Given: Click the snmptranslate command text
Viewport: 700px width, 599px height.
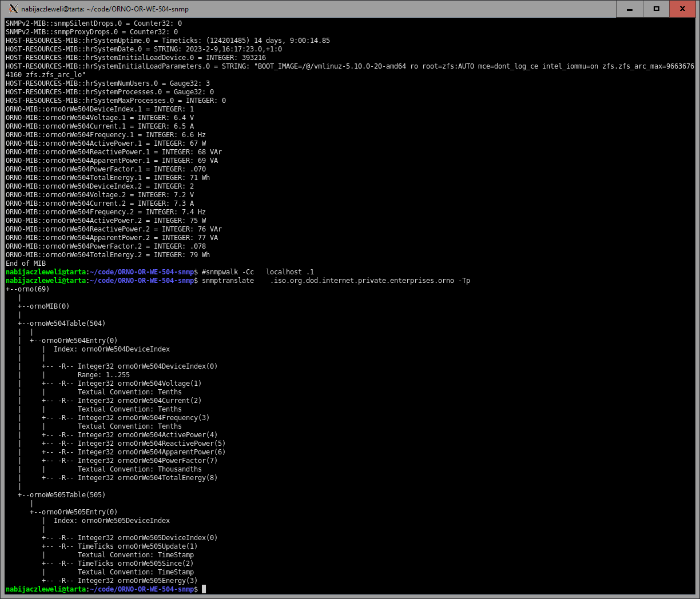Looking at the screenshot, I should click(228, 281).
